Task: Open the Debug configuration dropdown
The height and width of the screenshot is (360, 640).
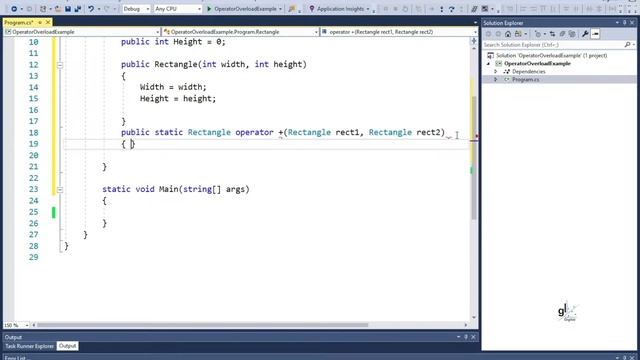Action: pos(148,9)
